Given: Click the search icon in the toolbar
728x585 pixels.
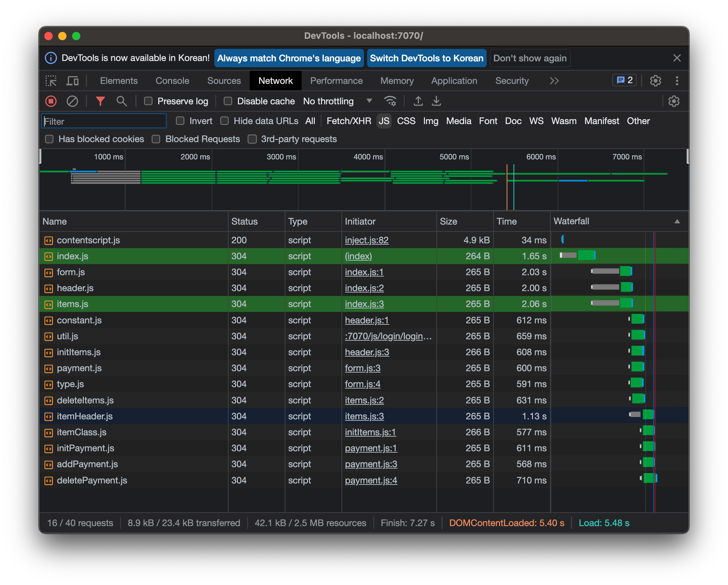Looking at the screenshot, I should pyautogui.click(x=122, y=101).
